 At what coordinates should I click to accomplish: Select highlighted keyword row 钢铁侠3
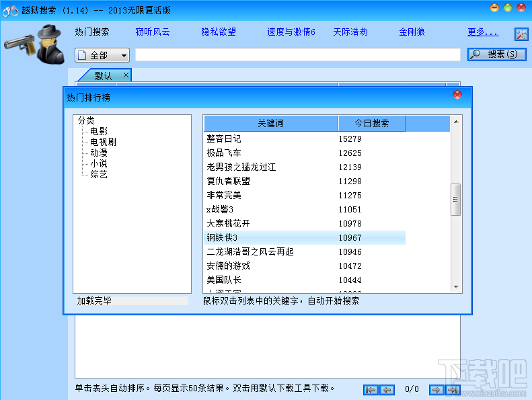[305, 237]
